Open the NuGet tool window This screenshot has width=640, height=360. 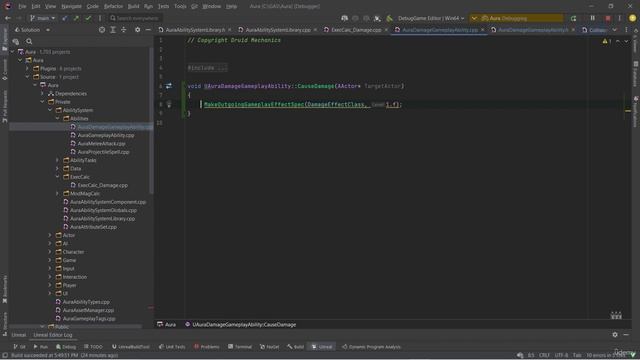269,347
